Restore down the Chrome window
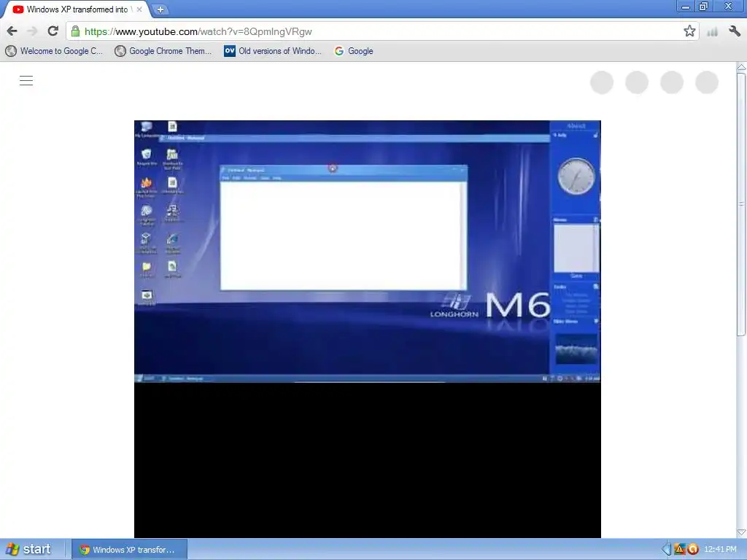Viewport: 747px width, 560px height. [704, 7]
